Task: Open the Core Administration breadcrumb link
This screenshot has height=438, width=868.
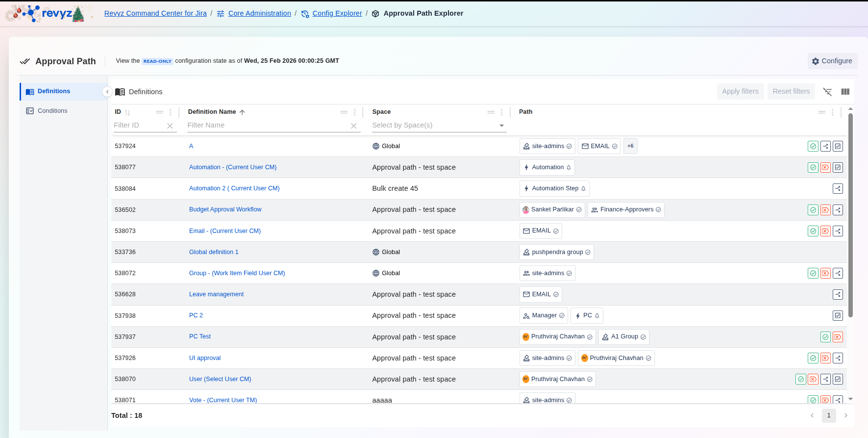Action: [259, 13]
